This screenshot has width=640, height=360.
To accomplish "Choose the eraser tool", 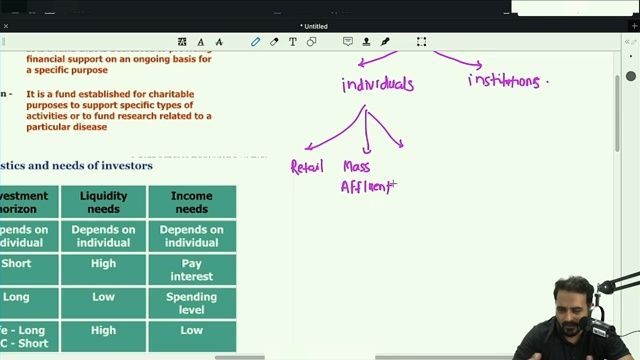I will click(274, 42).
